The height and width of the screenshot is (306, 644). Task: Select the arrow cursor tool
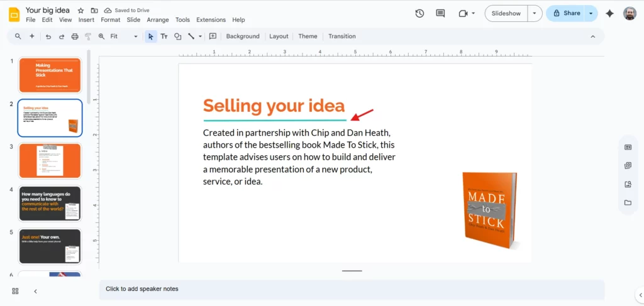151,36
